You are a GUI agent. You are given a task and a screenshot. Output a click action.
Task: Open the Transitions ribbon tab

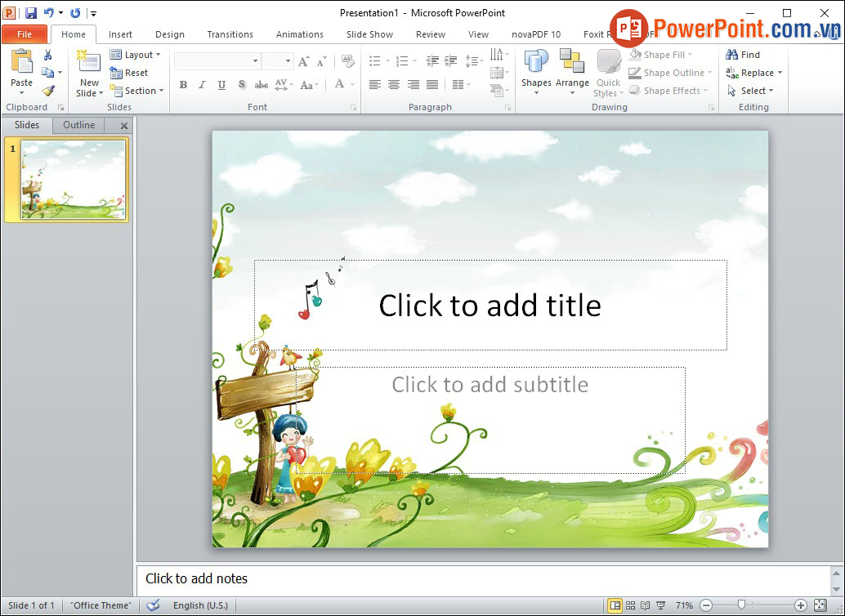point(230,34)
